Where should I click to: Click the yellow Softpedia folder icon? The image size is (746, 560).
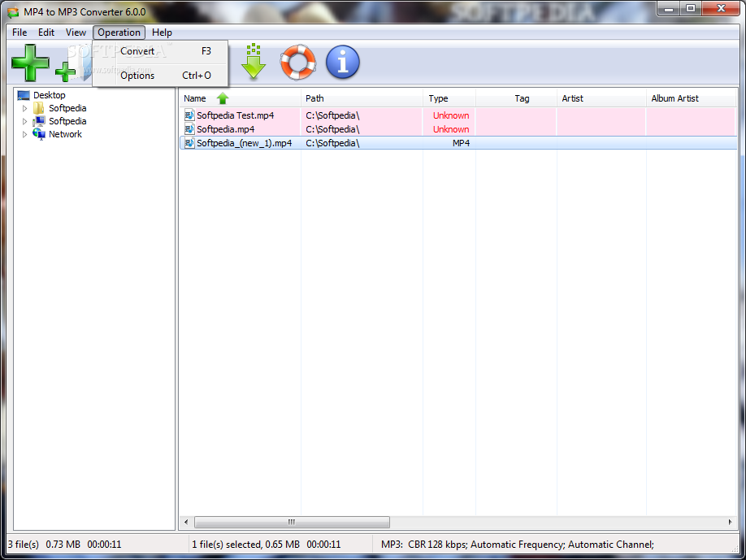(39, 108)
